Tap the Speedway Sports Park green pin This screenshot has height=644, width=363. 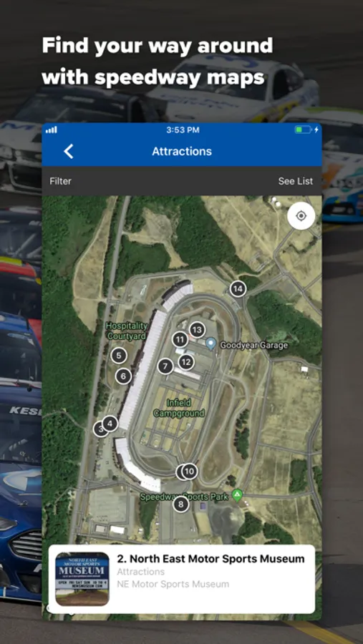pos(237,495)
